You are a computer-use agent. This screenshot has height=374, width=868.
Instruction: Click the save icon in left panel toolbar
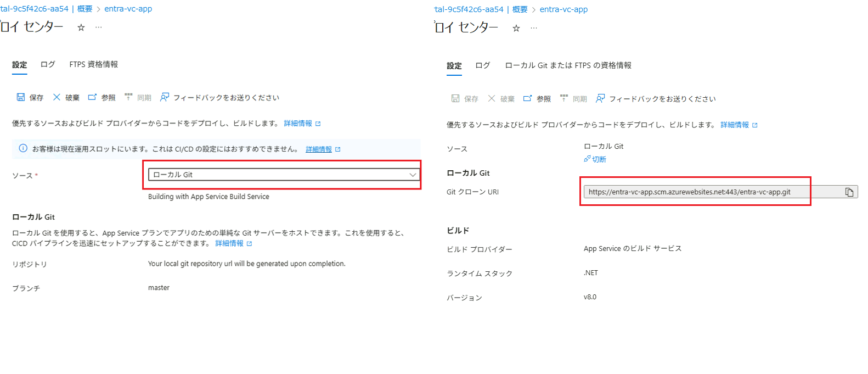[x=21, y=97]
